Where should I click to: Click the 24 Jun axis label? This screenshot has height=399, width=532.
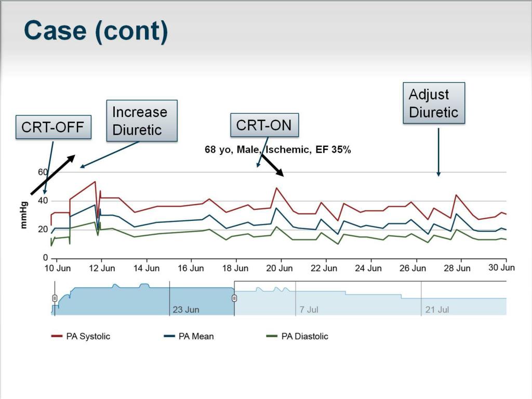coord(368,269)
